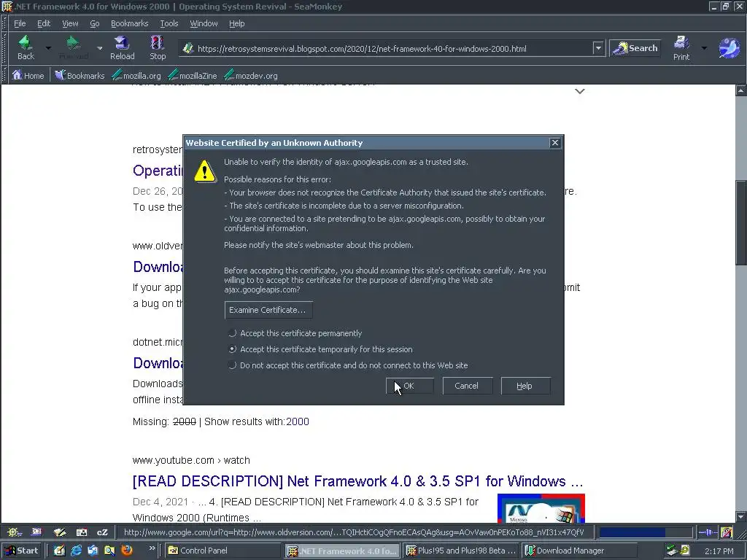Launch Firefox from quick launch
The height and width of the screenshot is (560, 747).
(127, 551)
